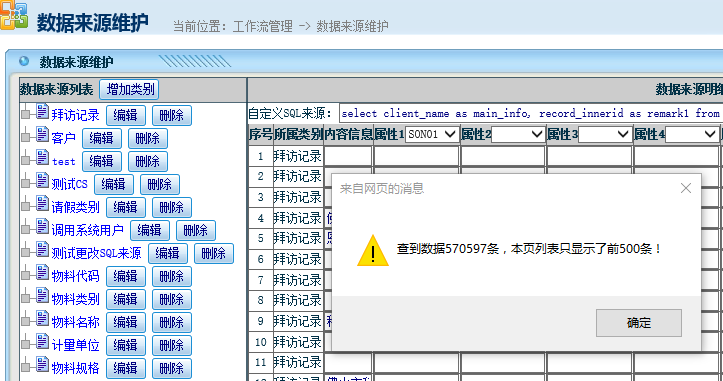Click the 确定 button in the message dialog
Viewport: 723px width, 381px height.
tap(639, 323)
